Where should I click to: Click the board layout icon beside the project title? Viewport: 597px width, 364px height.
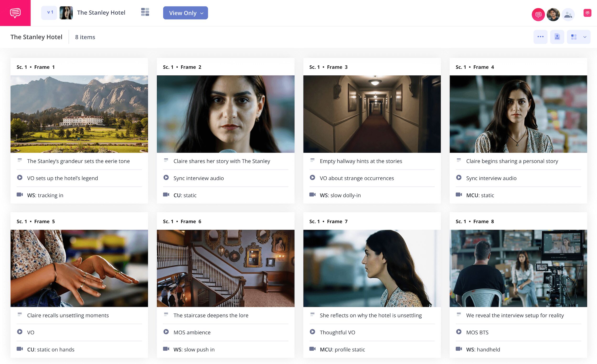coord(145,12)
